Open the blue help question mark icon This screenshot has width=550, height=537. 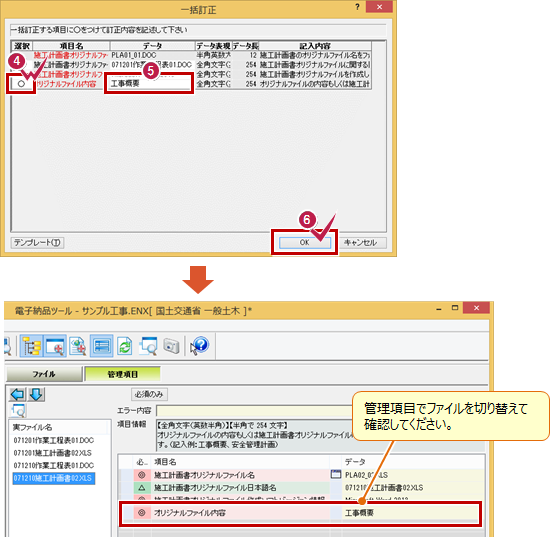coord(200,345)
